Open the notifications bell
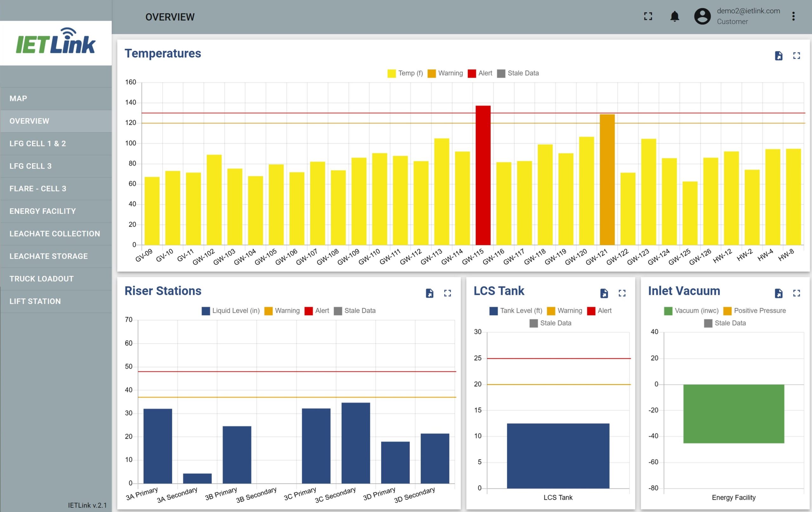 click(674, 16)
